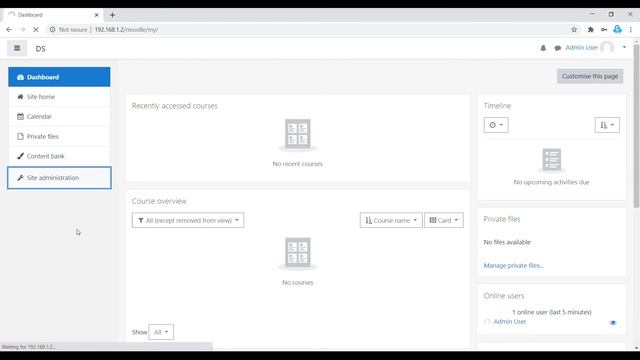This screenshot has height=360, width=640.
Task: Click the Timeline block heading
Action: (497, 106)
